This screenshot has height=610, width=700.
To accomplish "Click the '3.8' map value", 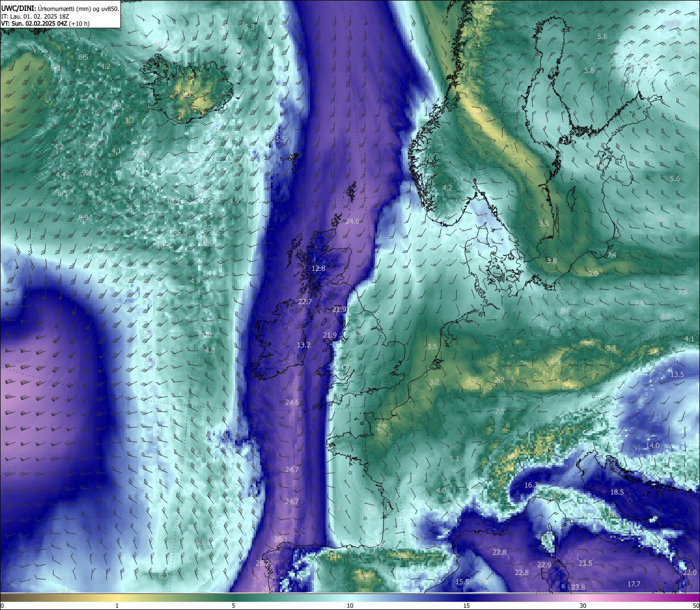I will [x=552, y=260].
